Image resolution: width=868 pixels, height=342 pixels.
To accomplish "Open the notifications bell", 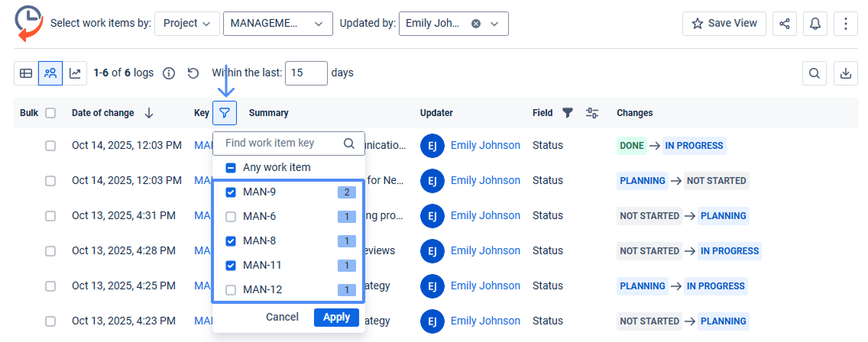I will click(815, 24).
